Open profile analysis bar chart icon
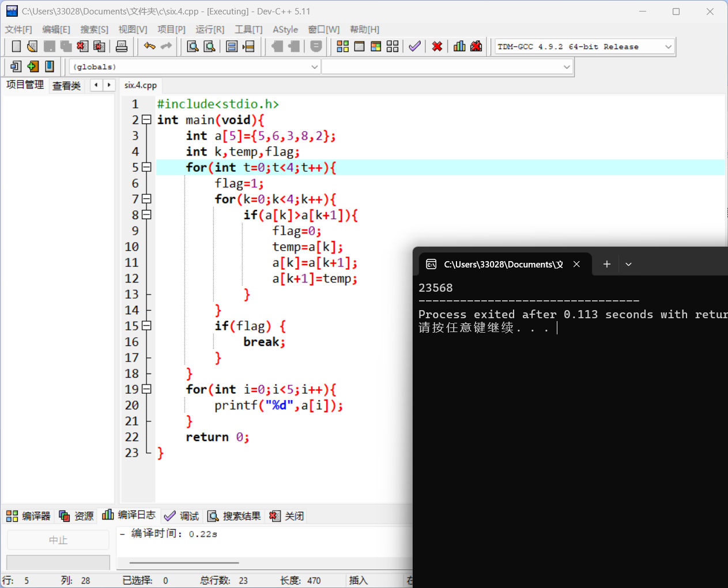728x588 pixels. [x=459, y=46]
